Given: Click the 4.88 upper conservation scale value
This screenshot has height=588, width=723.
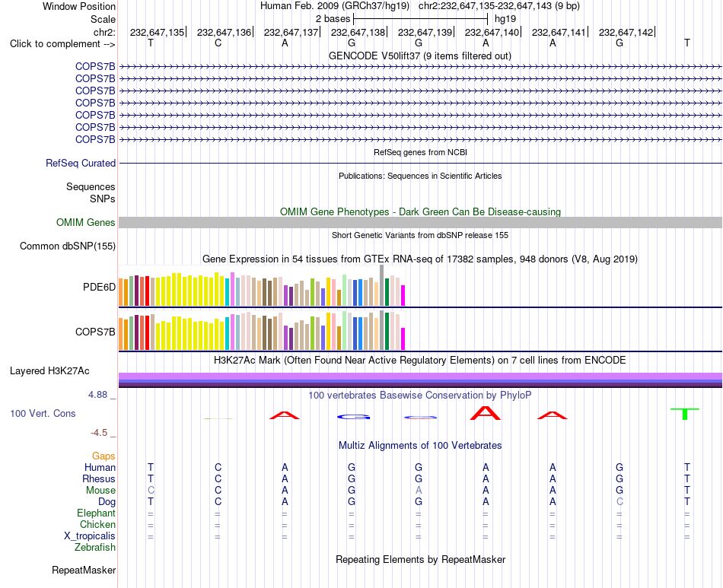Looking at the screenshot, I should pyautogui.click(x=97, y=395).
